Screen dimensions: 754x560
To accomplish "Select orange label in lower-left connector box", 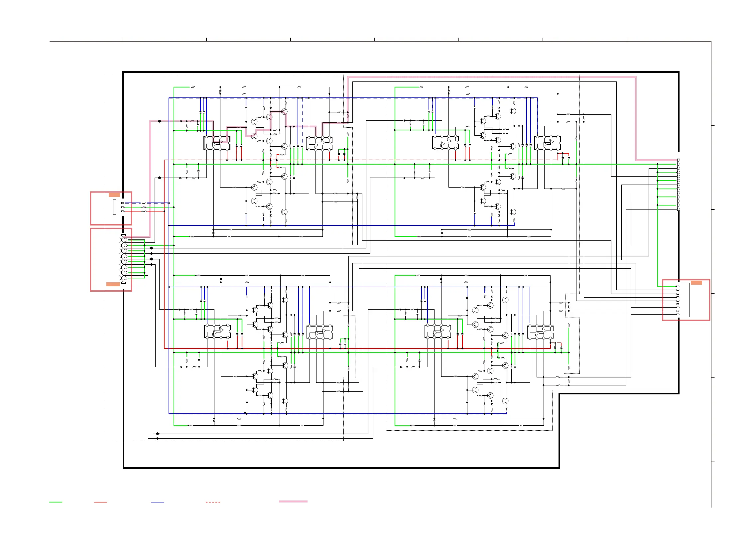I will coord(113,284).
